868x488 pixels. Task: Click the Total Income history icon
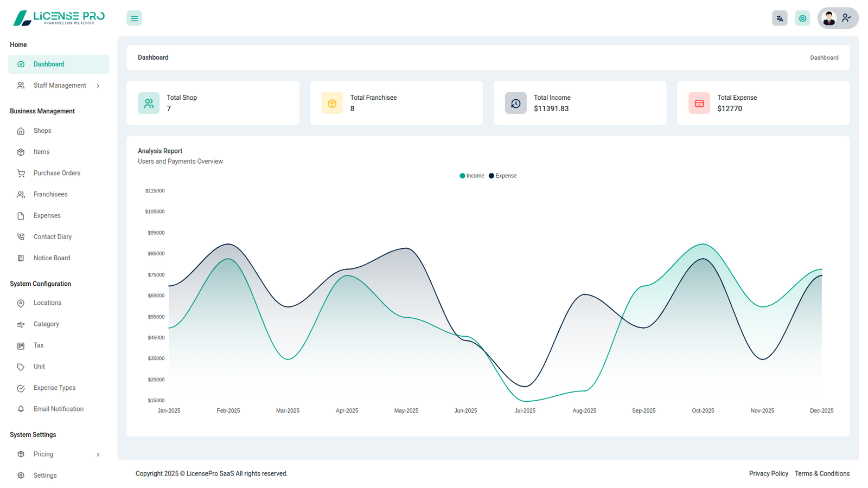coord(515,103)
